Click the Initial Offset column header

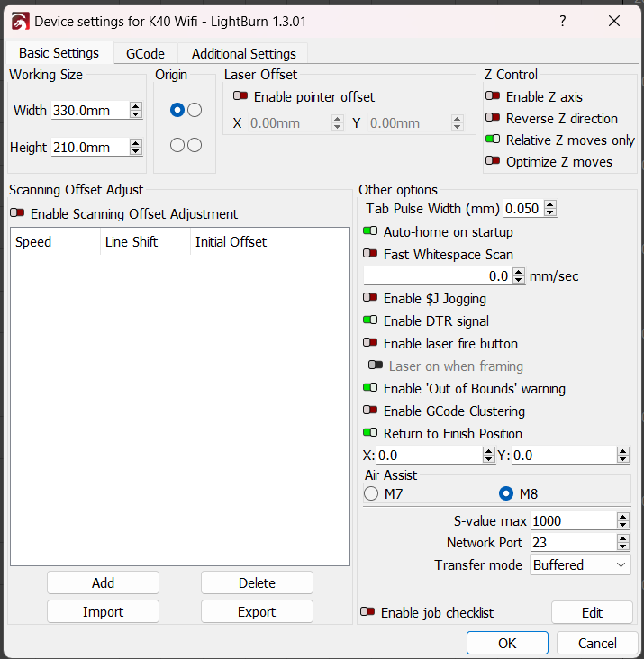[x=270, y=242]
